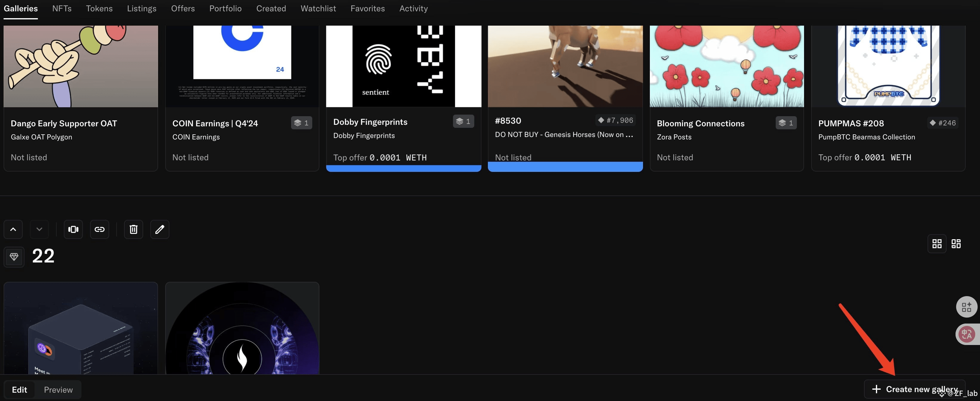Go to the Listings tab
The width and height of the screenshot is (980, 401).
[142, 8]
